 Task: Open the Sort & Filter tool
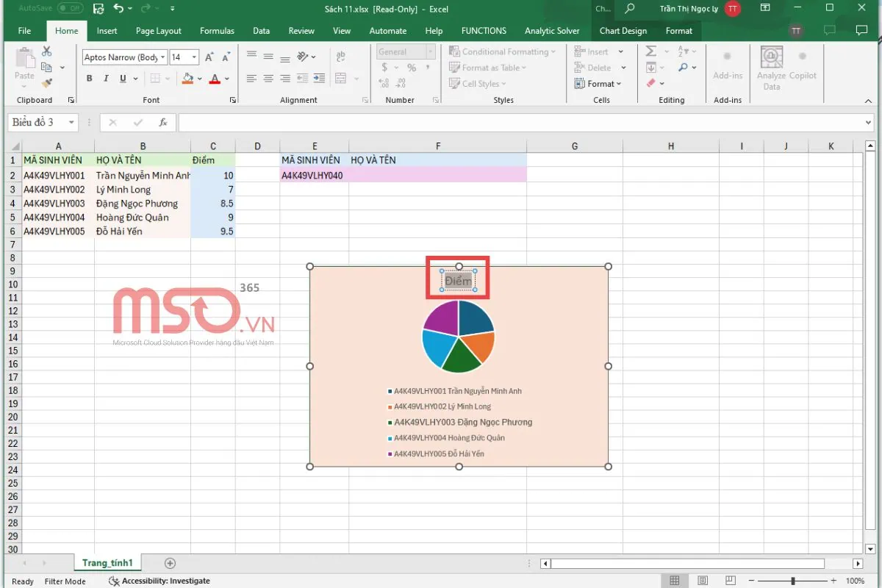[x=682, y=51]
